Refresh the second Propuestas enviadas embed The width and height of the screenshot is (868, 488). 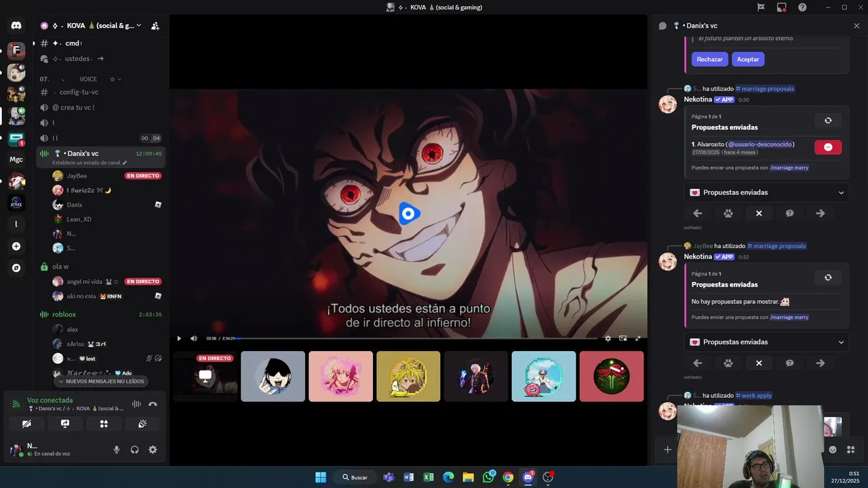[828, 278]
